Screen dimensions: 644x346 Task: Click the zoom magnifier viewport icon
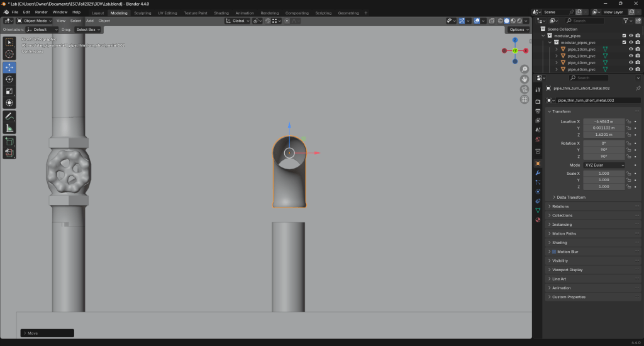(525, 69)
